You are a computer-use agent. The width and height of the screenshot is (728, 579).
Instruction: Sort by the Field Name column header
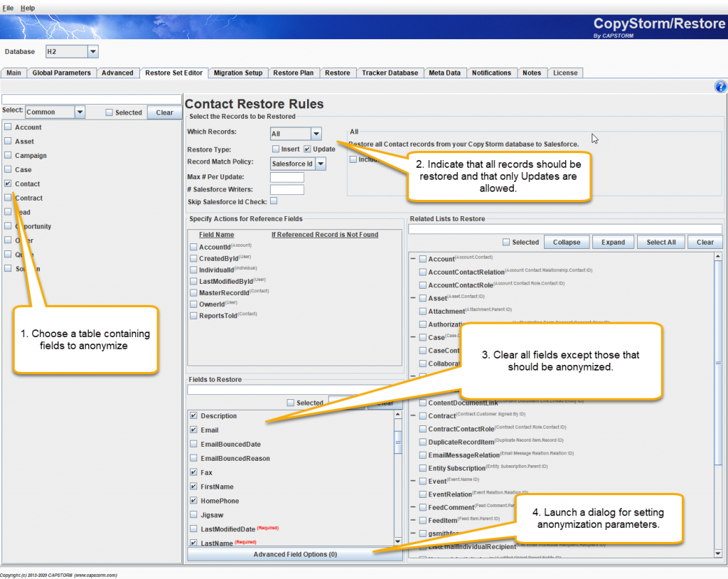click(x=216, y=235)
